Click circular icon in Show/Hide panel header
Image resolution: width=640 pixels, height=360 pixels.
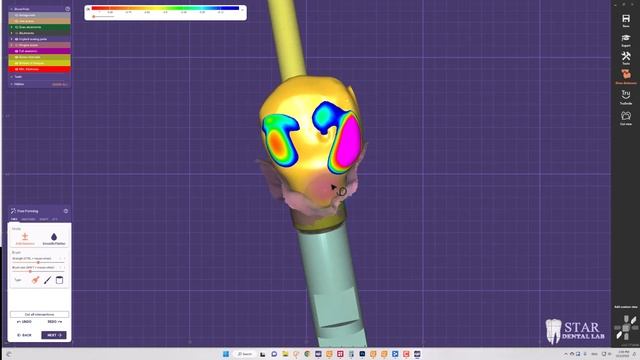pos(67,9)
